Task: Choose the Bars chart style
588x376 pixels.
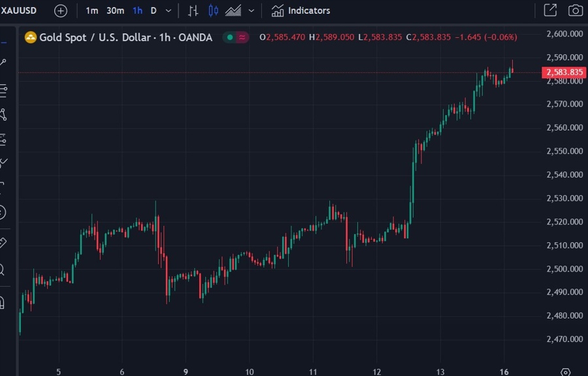Action: coord(193,11)
